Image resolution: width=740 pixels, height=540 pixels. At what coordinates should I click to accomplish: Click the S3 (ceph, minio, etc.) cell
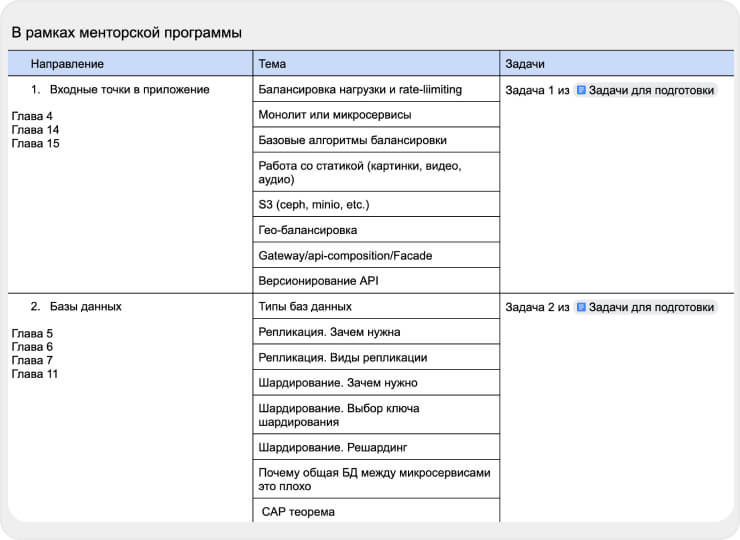coord(376,204)
